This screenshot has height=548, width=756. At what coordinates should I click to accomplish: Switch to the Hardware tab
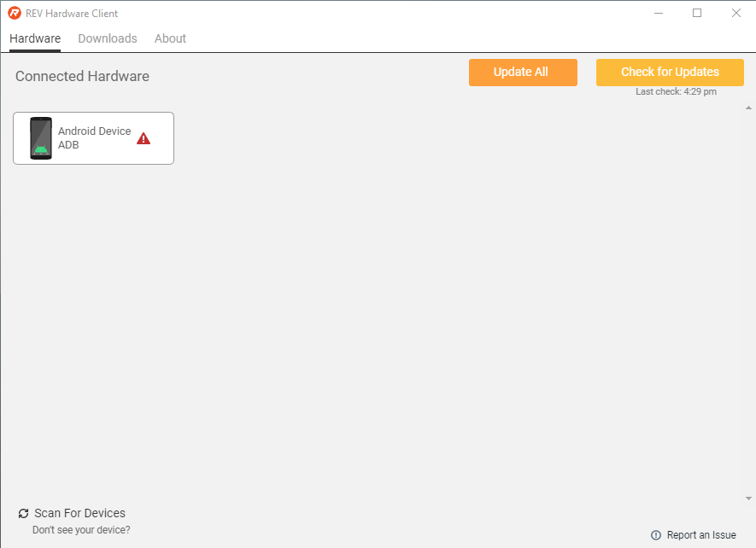tap(35, 38)
